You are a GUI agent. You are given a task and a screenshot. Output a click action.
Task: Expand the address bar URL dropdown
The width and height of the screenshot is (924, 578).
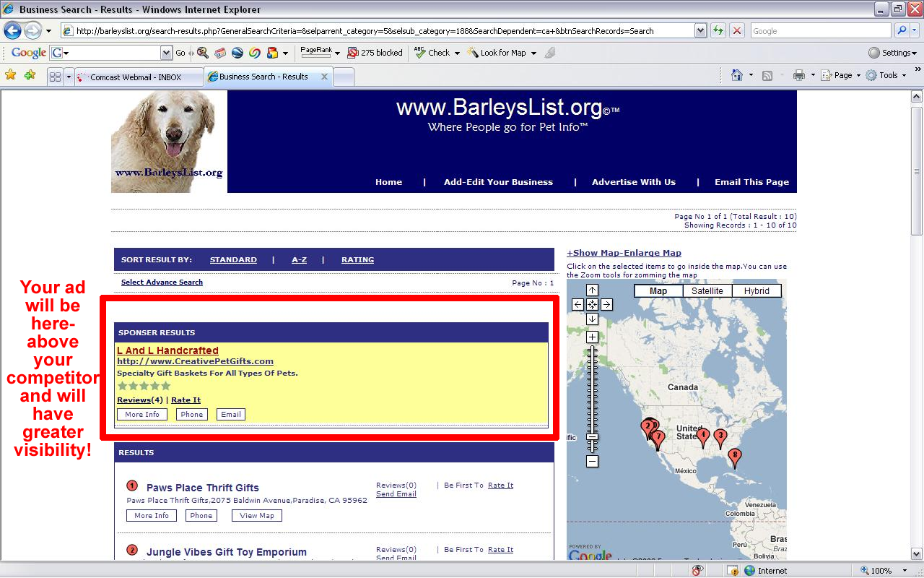[700, 31]
